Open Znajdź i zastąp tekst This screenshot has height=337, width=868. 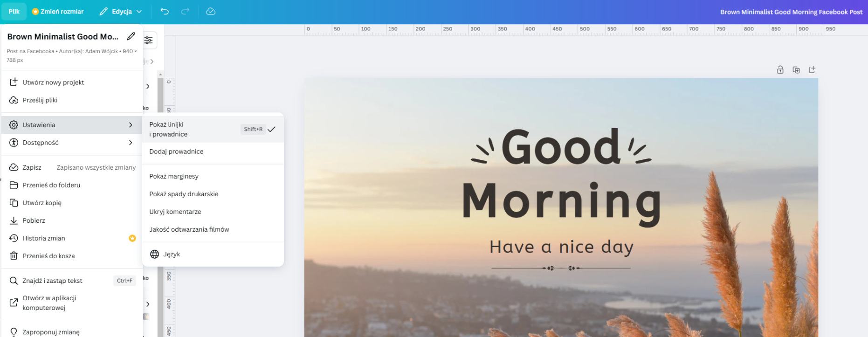72,281
